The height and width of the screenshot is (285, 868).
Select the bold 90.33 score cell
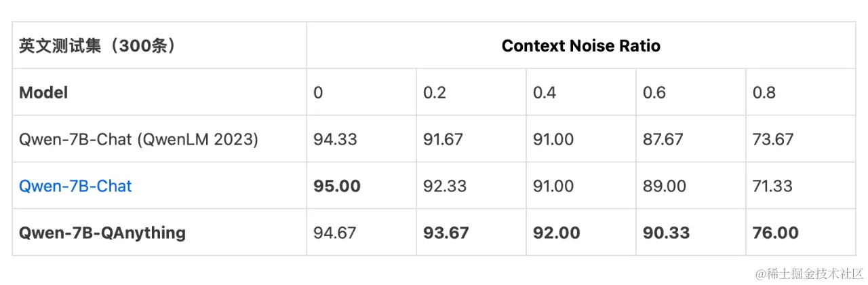click(666, 233)
